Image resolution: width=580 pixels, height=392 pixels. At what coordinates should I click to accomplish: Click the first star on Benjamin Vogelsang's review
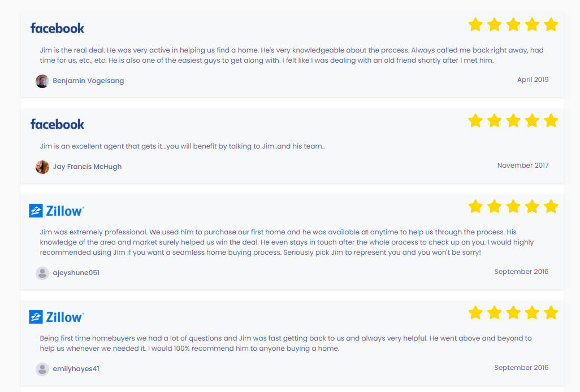click(475, 25)
